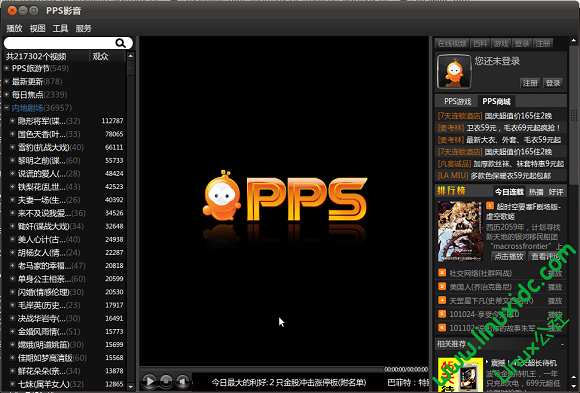Click the search input field
This screenshot has height=393, width=580.
(60, 43)
